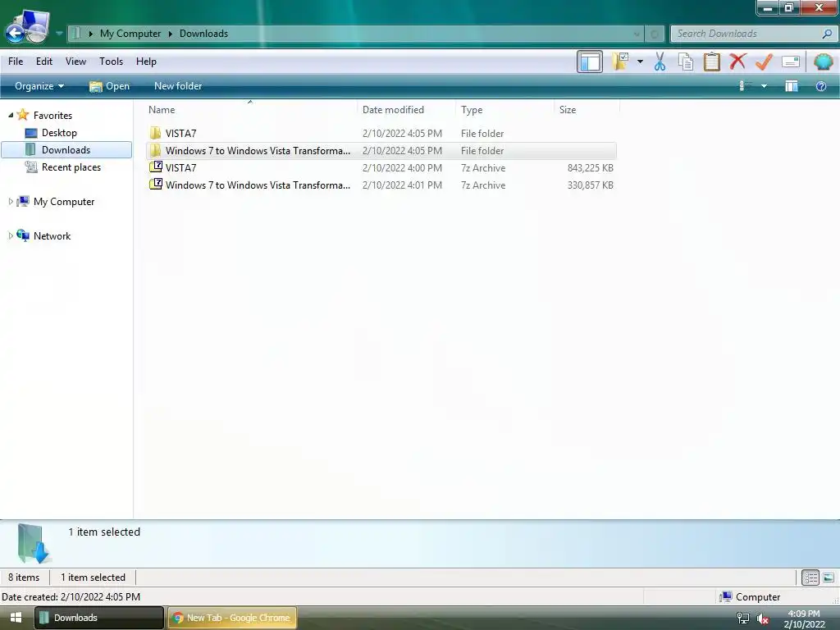840x630 pixels.
Task: Click the E-mail envelope toolbar icon
Action: (791, 62)
